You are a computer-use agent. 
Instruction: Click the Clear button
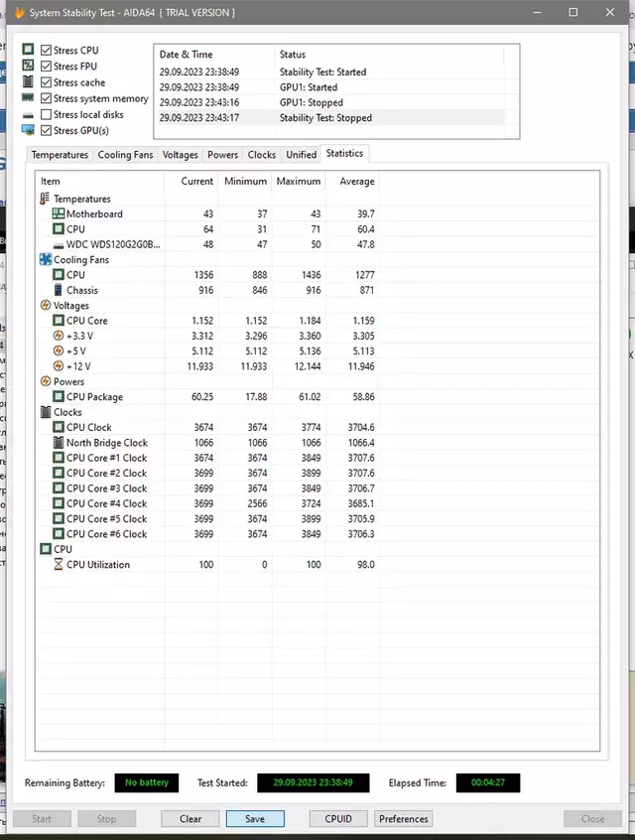(190, 818)
